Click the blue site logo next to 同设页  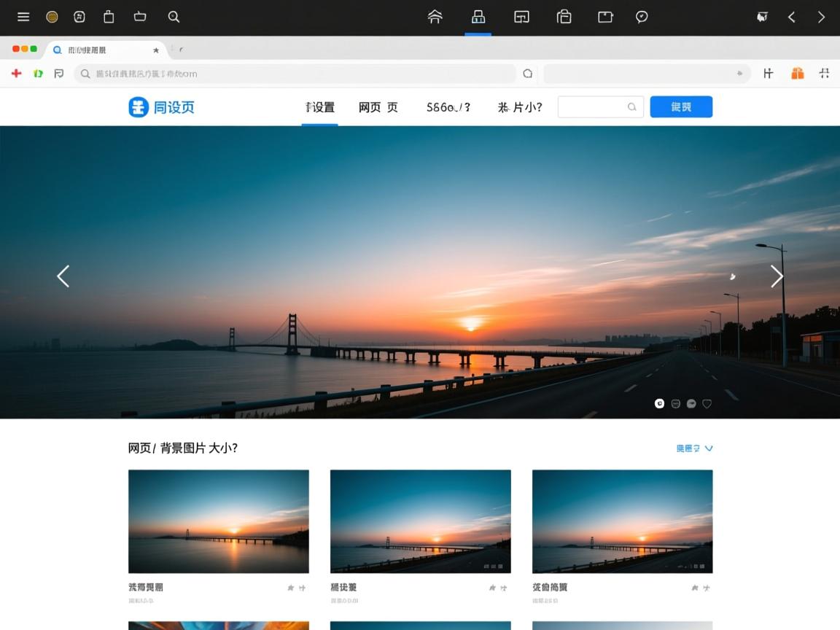139,106
